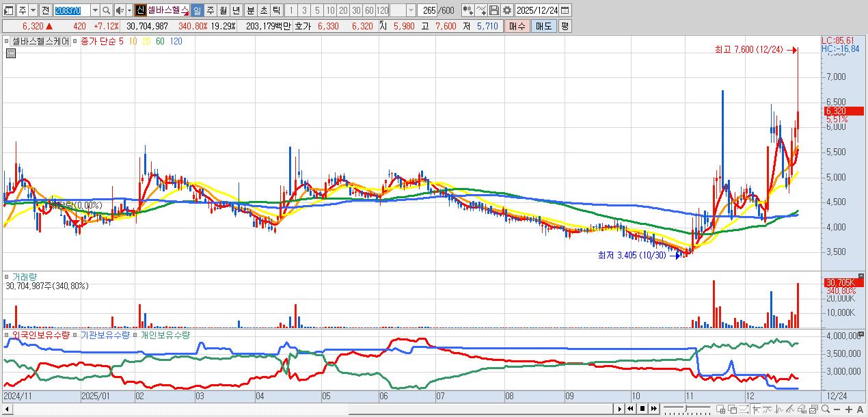The width and height of the screenshot is (868, 417).
Task: Select the 초 second period toggle
Action: 263,10
